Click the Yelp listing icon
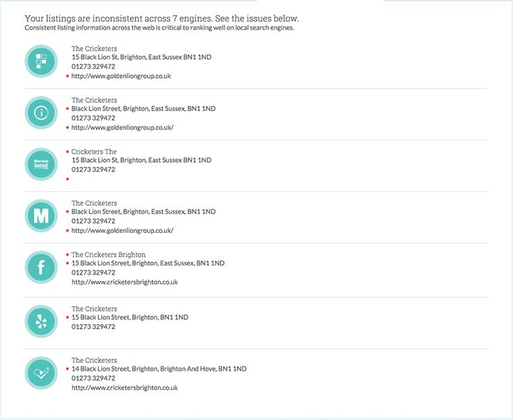This screenshot has height=420, width=513. click(x=41, y=321)
